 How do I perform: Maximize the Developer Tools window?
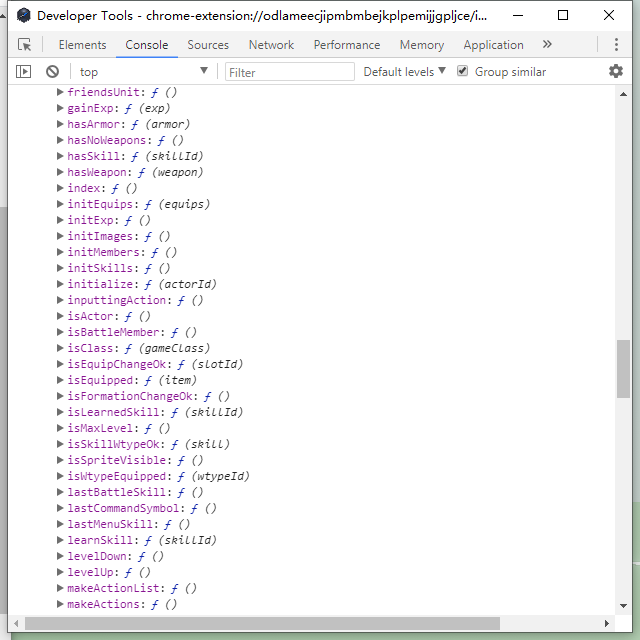(563, 16)
